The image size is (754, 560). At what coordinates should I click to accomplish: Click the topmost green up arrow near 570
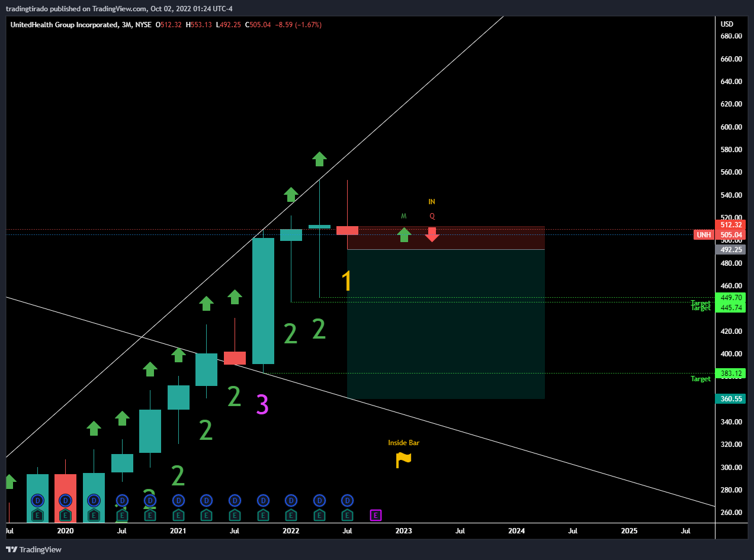pos(319,159)
